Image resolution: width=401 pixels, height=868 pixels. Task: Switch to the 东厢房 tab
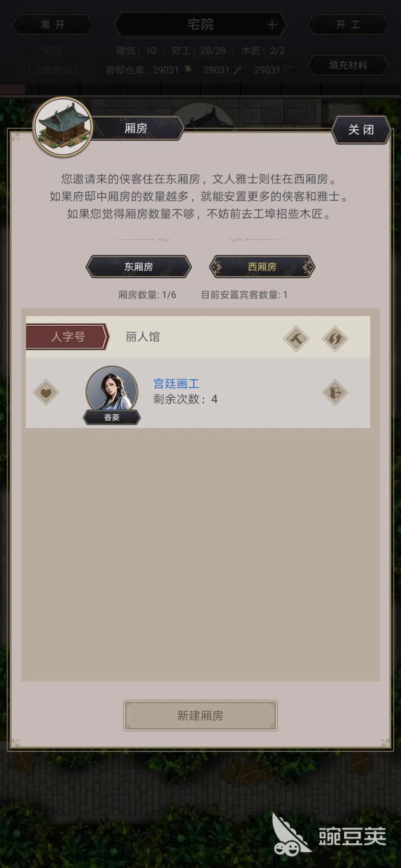click(x=138, y=267)
